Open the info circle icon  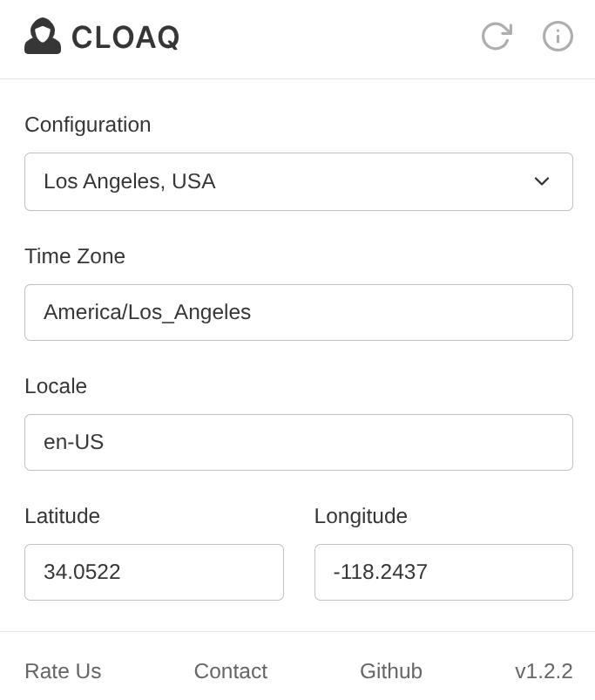pyautogui.click(x=558, y=36)
